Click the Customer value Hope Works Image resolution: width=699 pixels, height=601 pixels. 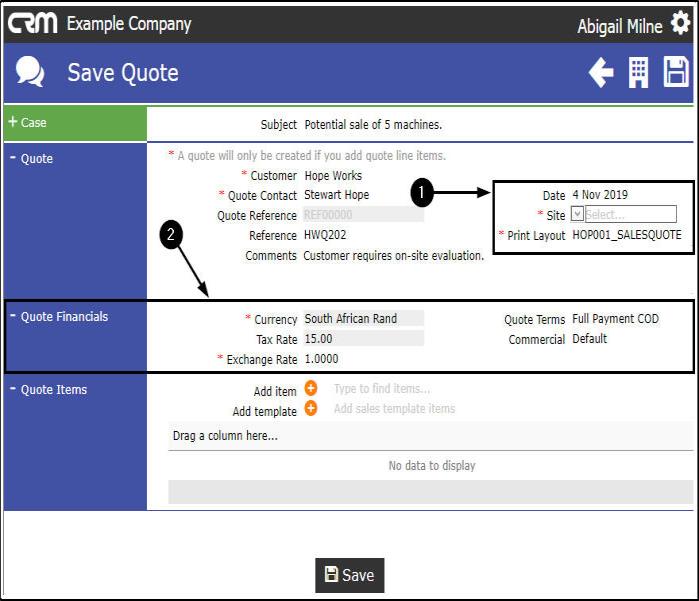(x=333, y=175)
